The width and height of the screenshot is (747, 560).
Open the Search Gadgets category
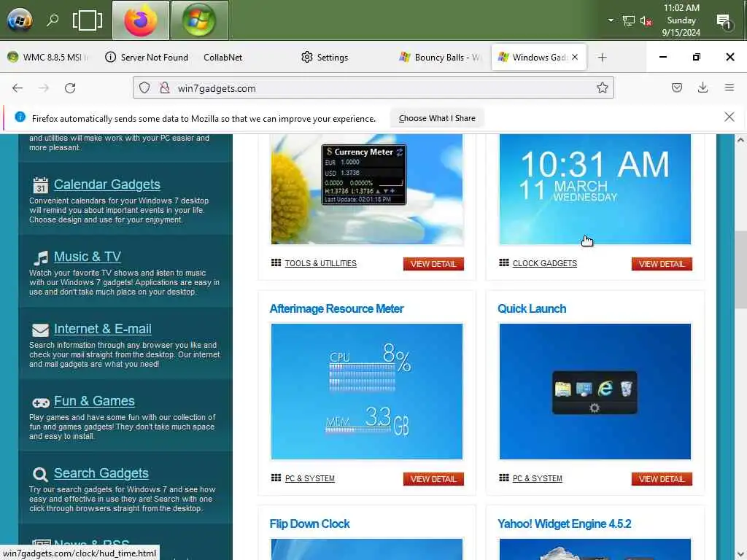coord(101,473)
